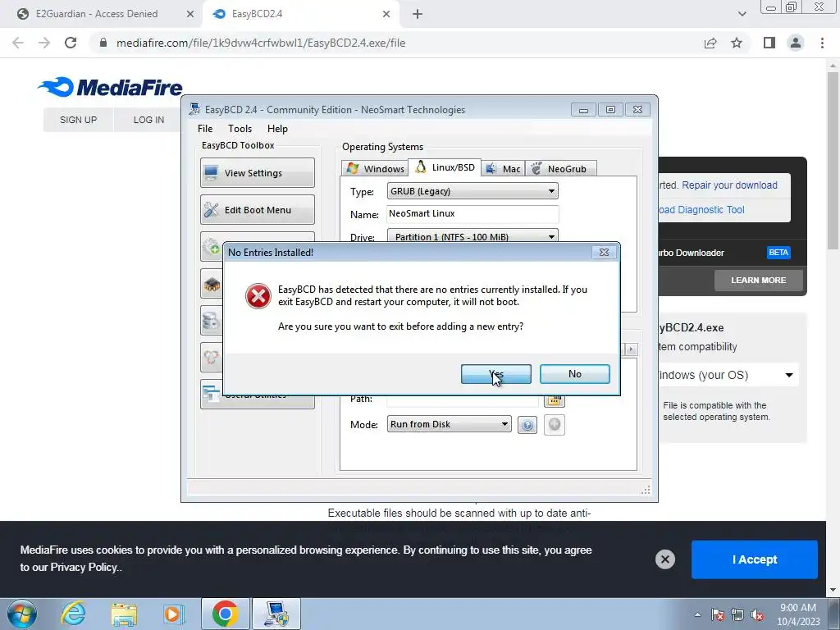The width and height of the screenshot is (840, 630).
Task: Click the EasyBCD title bar app icon
Action: point(195,109)
